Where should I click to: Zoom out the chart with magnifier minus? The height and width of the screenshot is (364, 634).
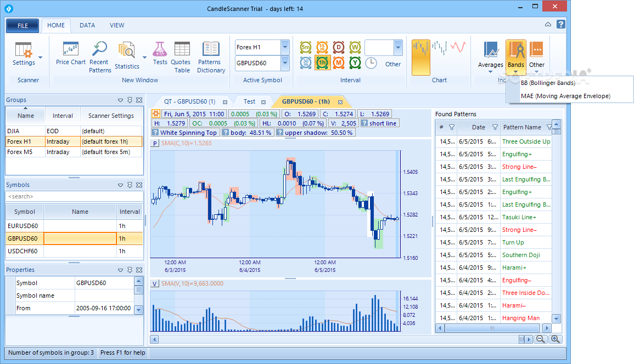(x=541, y=339)
